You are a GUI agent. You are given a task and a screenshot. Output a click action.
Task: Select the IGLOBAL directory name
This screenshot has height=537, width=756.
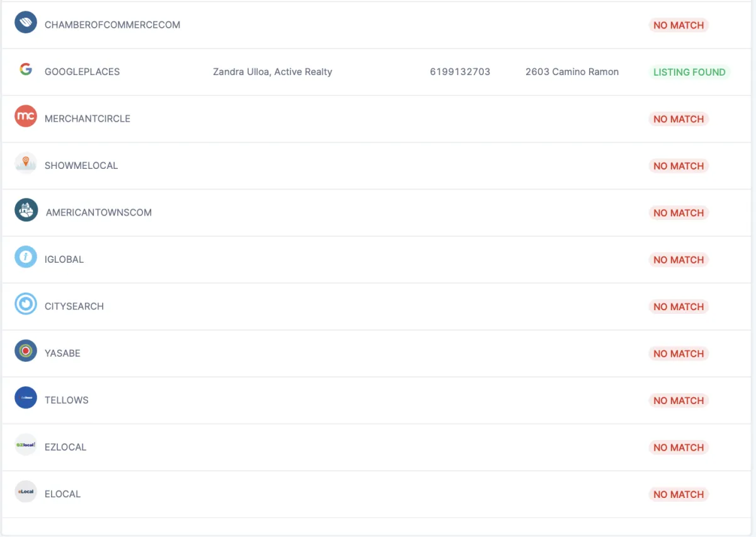coord(64,260)
